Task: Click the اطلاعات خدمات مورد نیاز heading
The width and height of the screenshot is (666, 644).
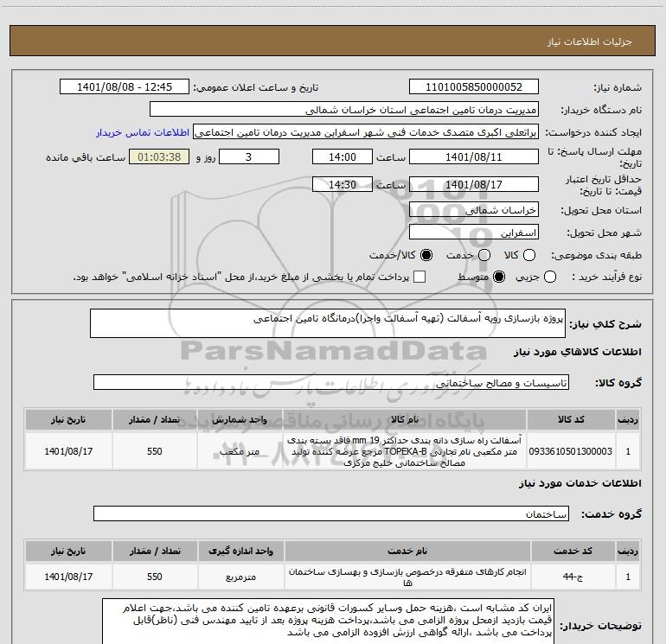Action: tap(580, 483)
